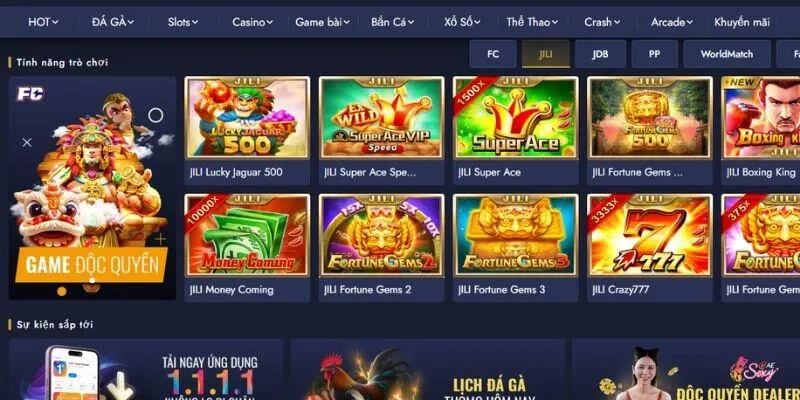Switch to the JDB provider tab
Screen dimensions: 800x400
[600, 54]
